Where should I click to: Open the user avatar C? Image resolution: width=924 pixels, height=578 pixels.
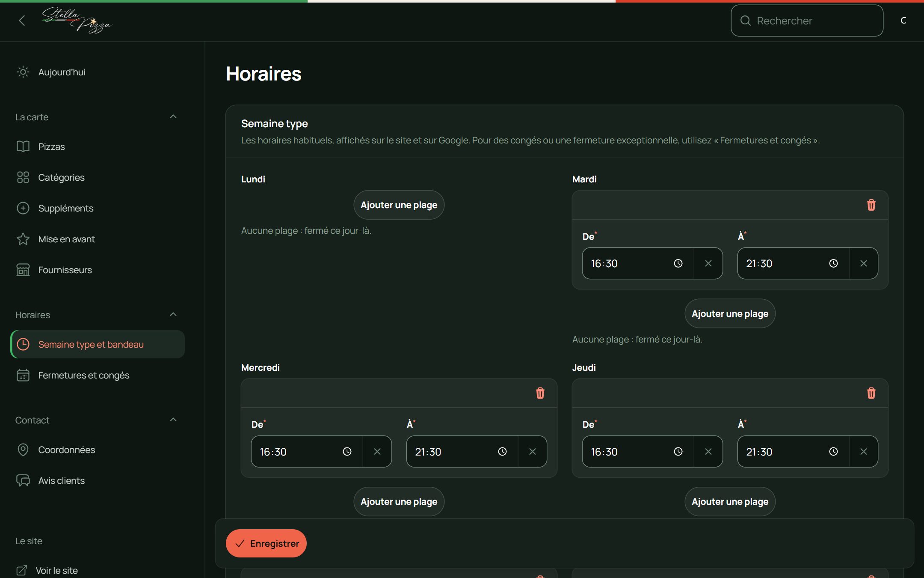[x=903, y=21]
